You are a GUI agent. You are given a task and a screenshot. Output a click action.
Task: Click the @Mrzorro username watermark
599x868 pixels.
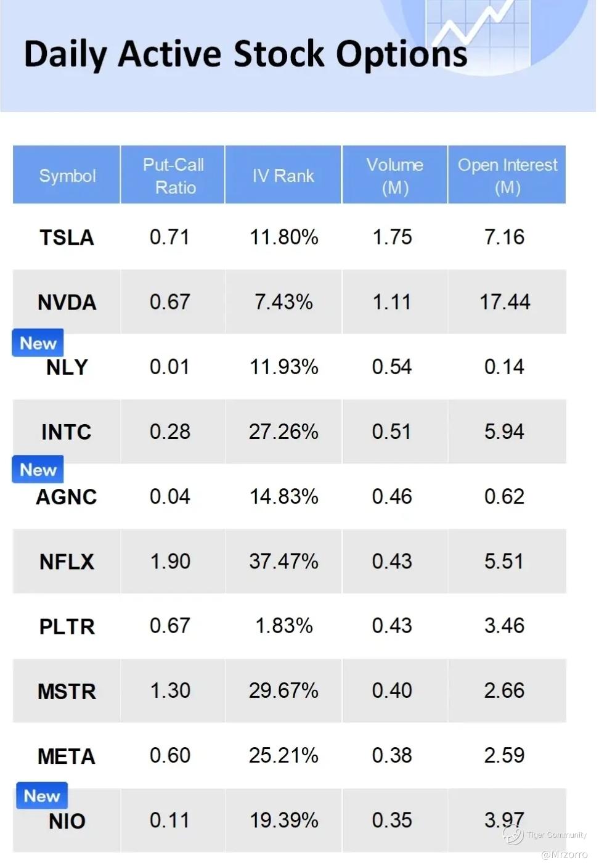[564, 854]
